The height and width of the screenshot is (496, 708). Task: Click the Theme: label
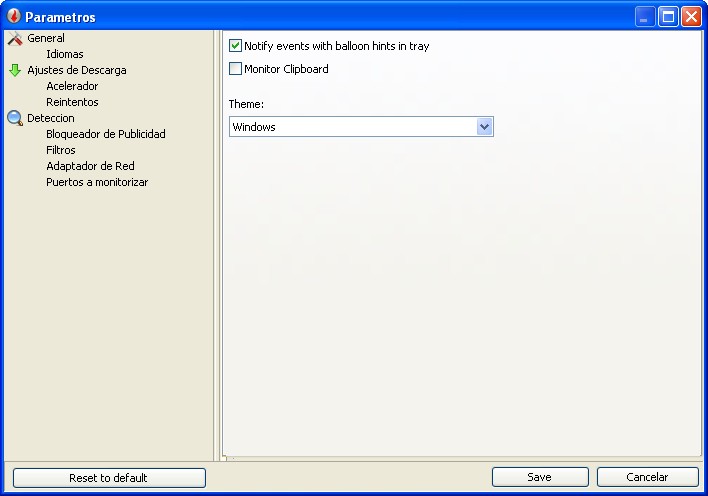(246, 104)
